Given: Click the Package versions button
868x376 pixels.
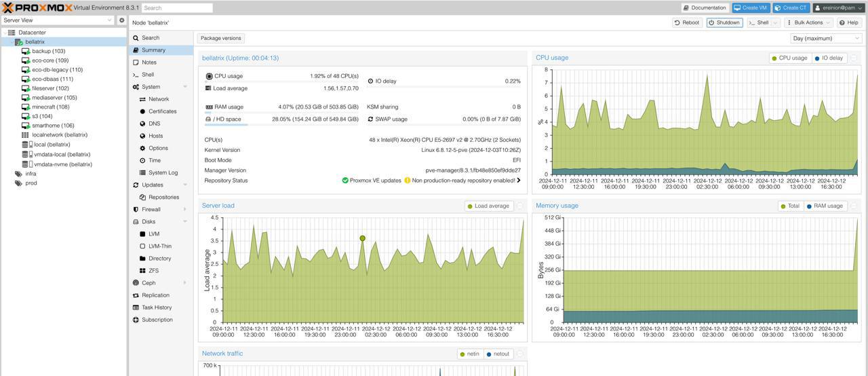Looking at the screenshot, I should click(x=221, y=39).
